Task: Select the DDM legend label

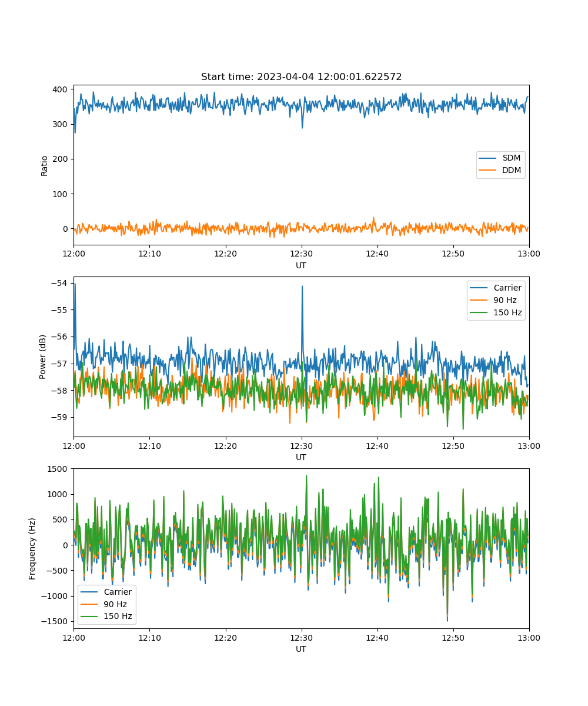Action: [512, 171]
